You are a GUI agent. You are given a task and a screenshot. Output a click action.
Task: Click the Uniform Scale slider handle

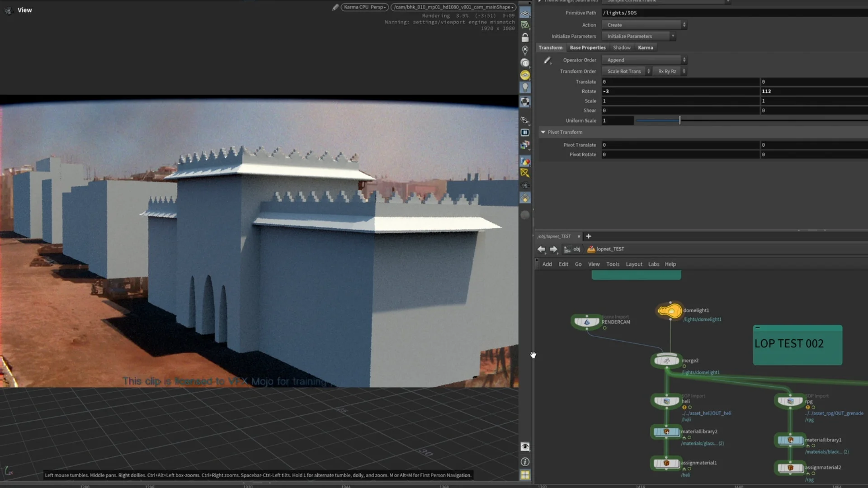point(679,121)
